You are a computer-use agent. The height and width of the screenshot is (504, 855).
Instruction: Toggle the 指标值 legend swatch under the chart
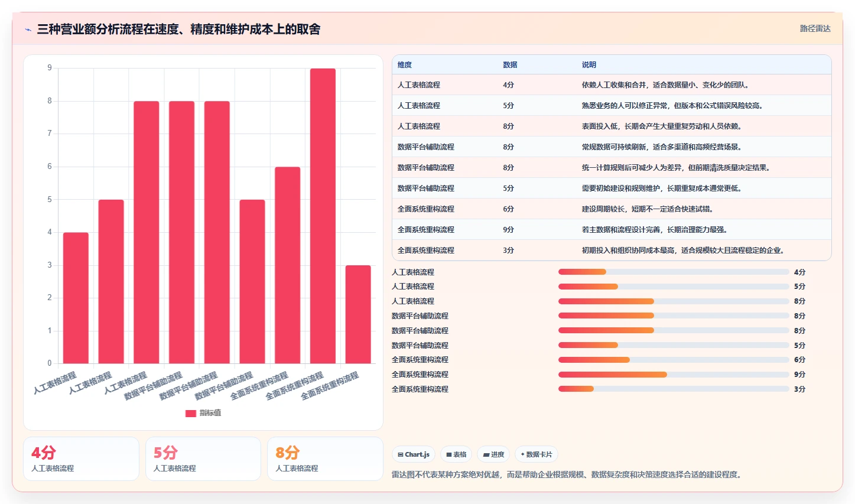[191, 413]
